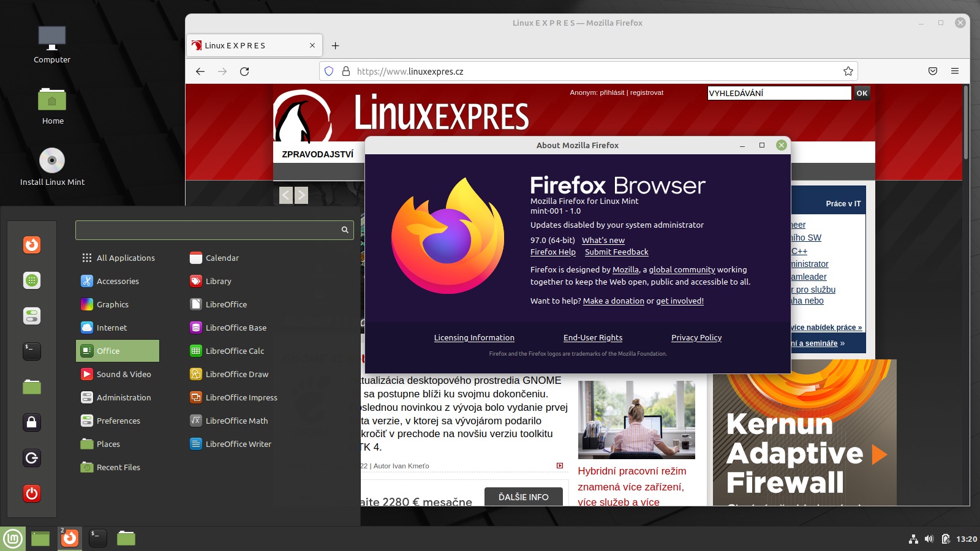Click the red power Quit icon
Viewport: 980px width, 551px height.
[x=32, y=493]
